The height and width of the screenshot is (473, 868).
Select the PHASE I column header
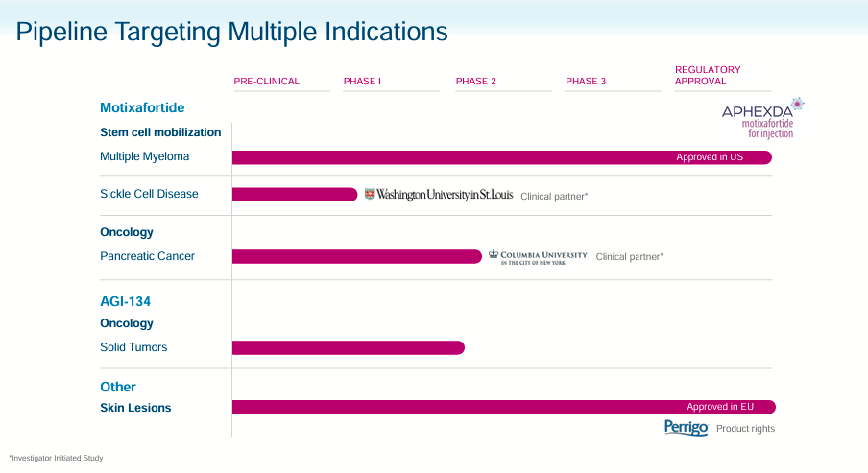point(362,82)
